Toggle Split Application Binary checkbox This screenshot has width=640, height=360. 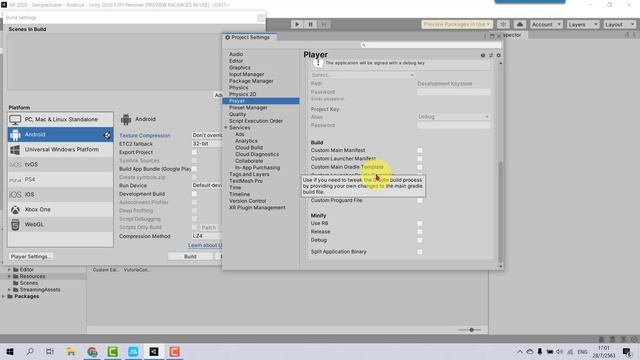pyautogui.click(x=420, y=252)
